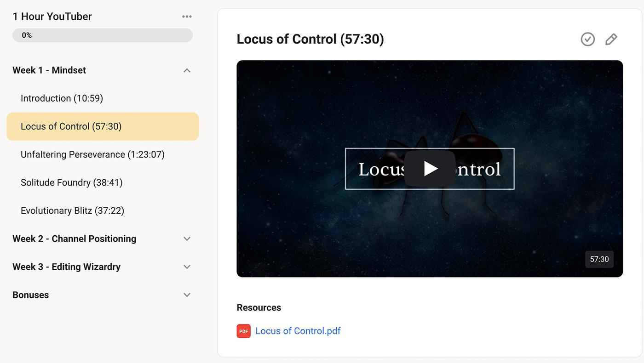Expand Week 2 - Channel Positioning chevron
The width and height of the screenshot is (644, 363).
[x=187, y=238]
